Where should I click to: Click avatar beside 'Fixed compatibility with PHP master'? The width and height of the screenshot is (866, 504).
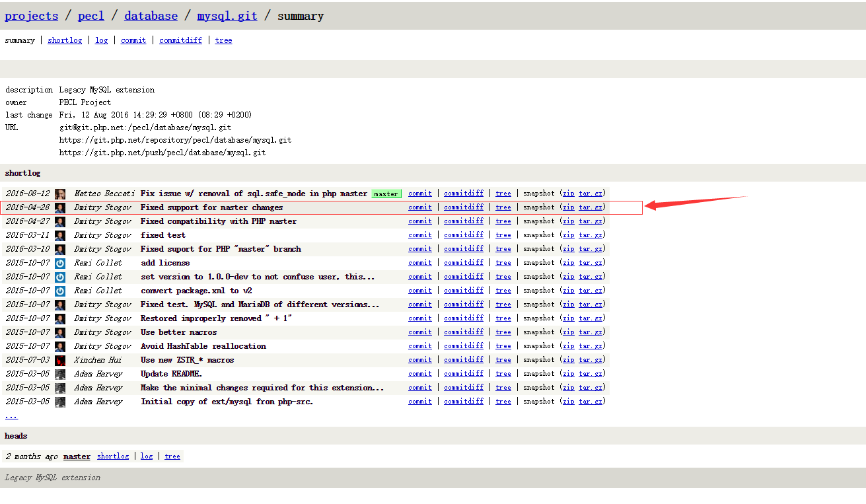coord(60,221)
